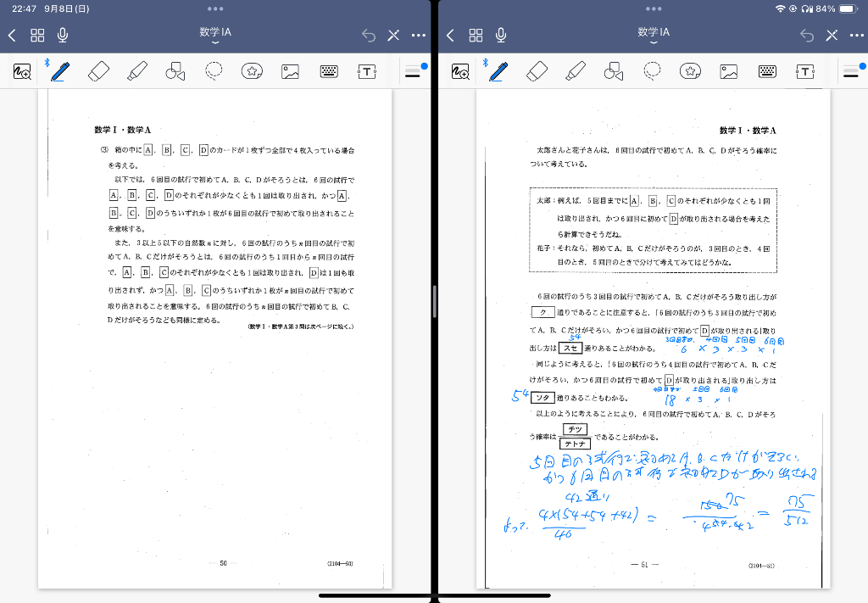Toggle the Pen tool in left pane
Viewport: 868px width, 603px height.
60,71
